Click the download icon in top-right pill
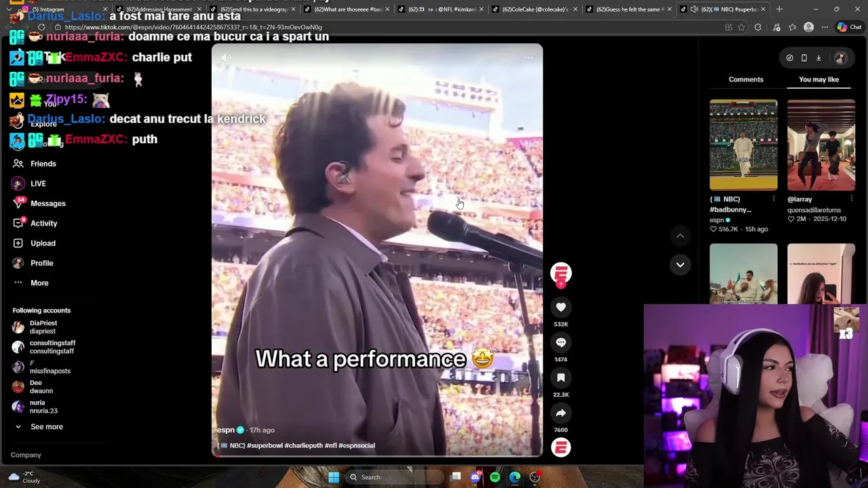This screenshot has width=868, height=488. (x=818, y=58)
